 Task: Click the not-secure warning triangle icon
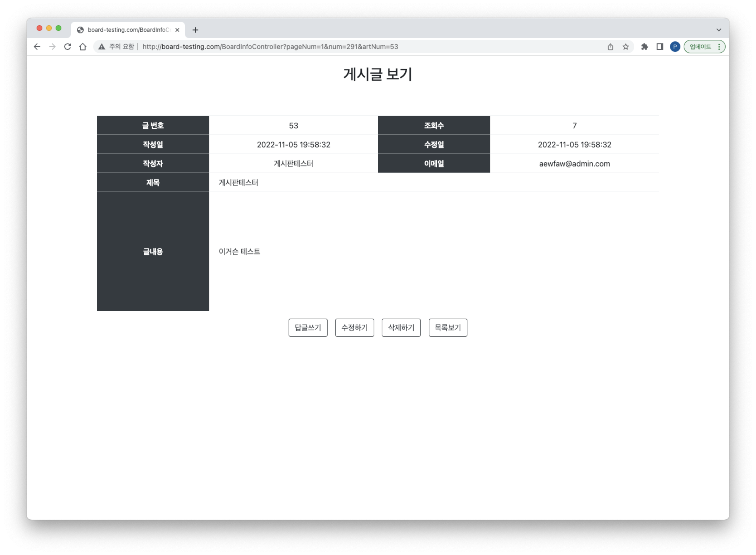[x=102, y=47]
